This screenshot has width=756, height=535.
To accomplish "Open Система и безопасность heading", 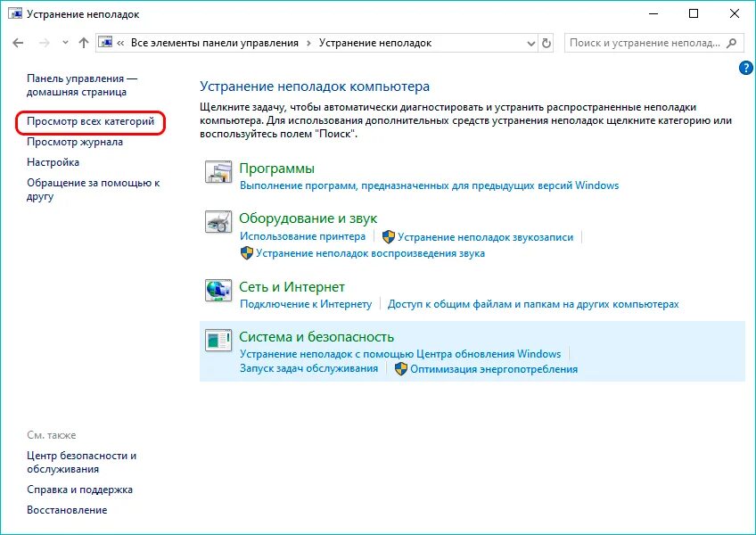I will tap(316, 337).
